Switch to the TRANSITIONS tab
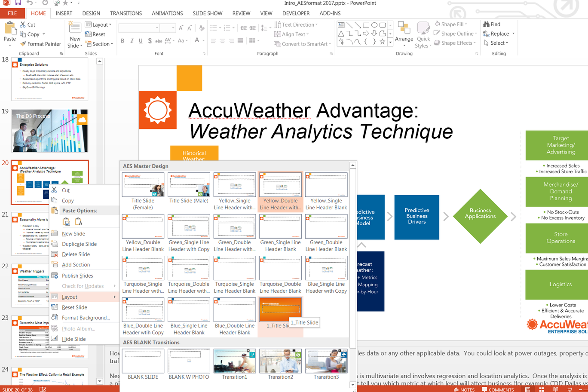This screenshot has height=392, width=588. click(126, 13)
